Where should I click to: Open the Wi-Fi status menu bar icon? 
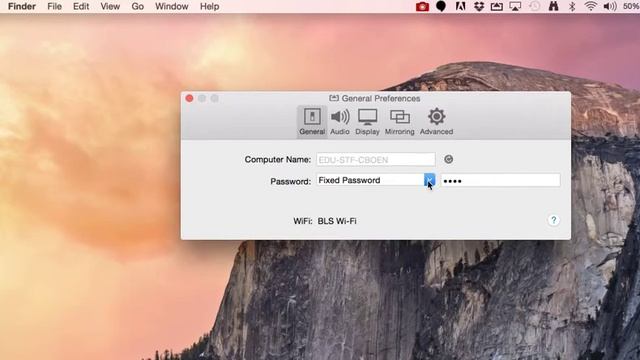[x=590, y=7]
